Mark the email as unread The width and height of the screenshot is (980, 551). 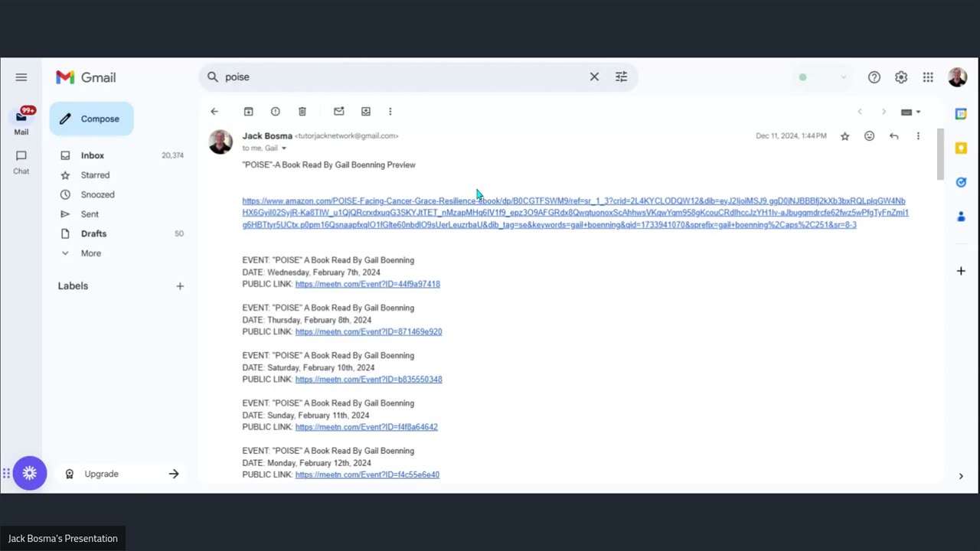click(339, 112)
